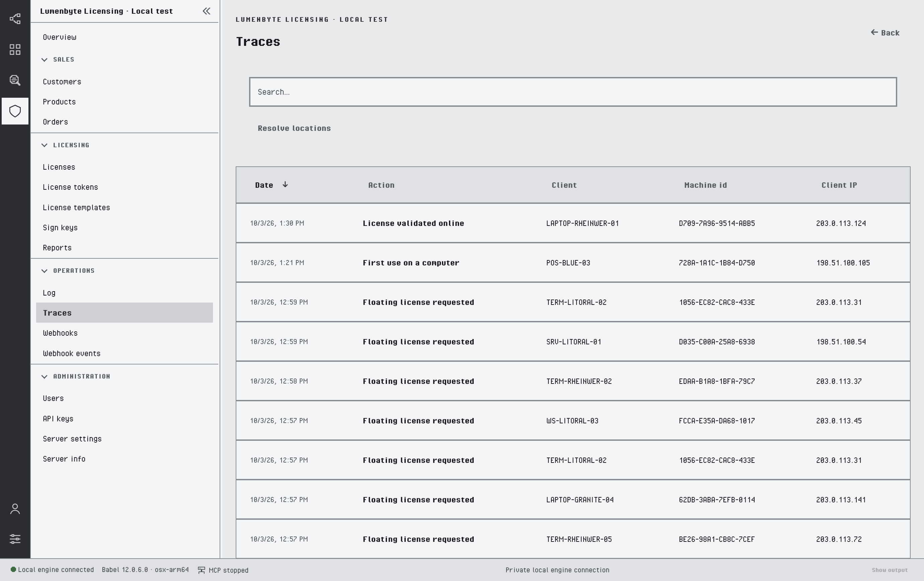The height and width of the screenshot is (581, 924).
Task: Collapse the SALES section chevron
Action: pos(45,60)
